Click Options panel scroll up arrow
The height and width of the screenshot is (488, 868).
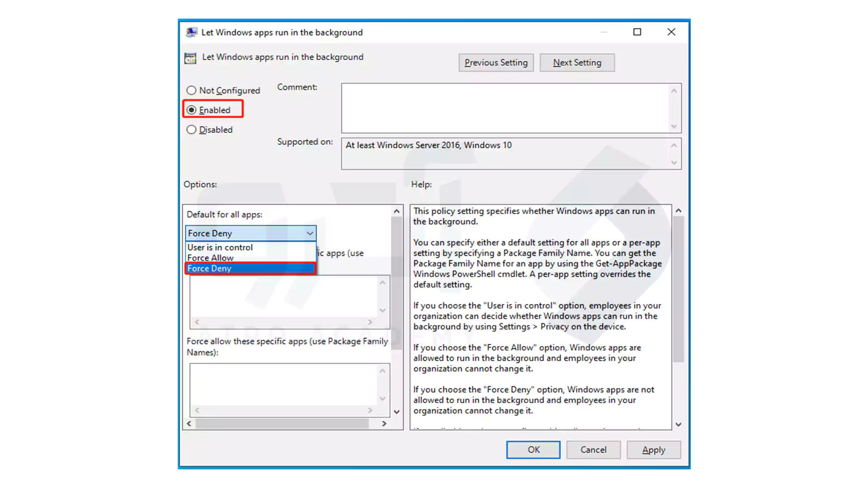coord(396,211)
